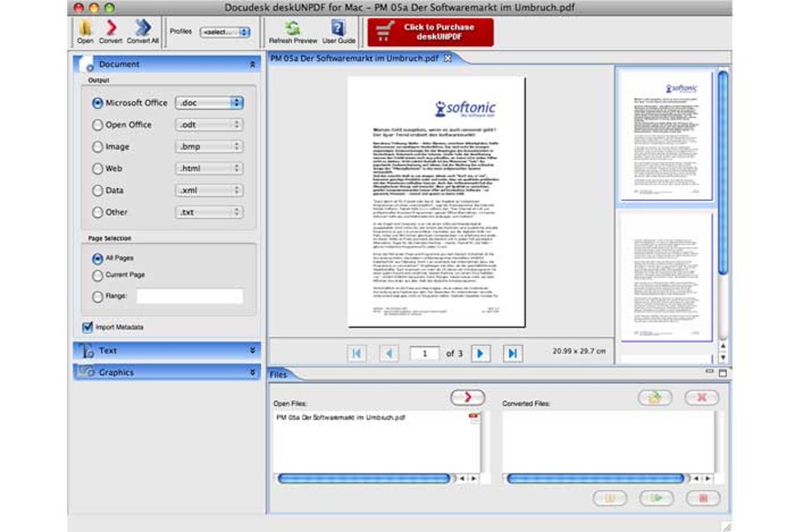Click the shopping cart purchase icon
Viewport: 795px width, 532px height.
(x=384, y=32)
